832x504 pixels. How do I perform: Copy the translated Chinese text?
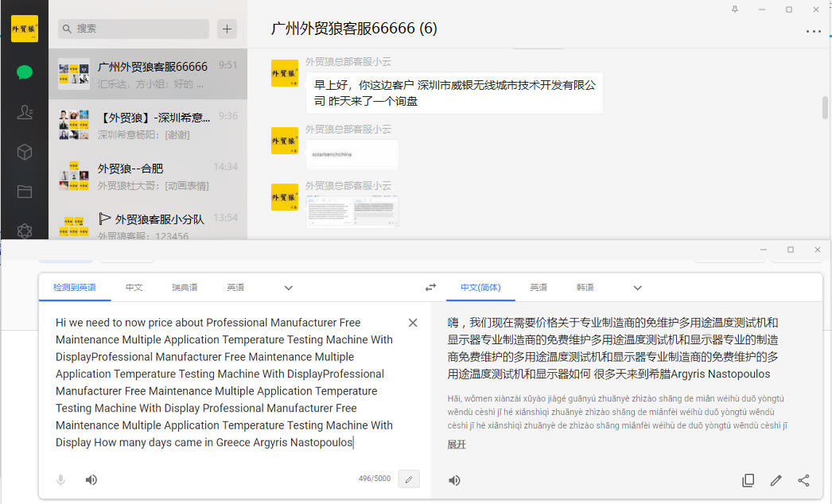[x=748, y=480]
